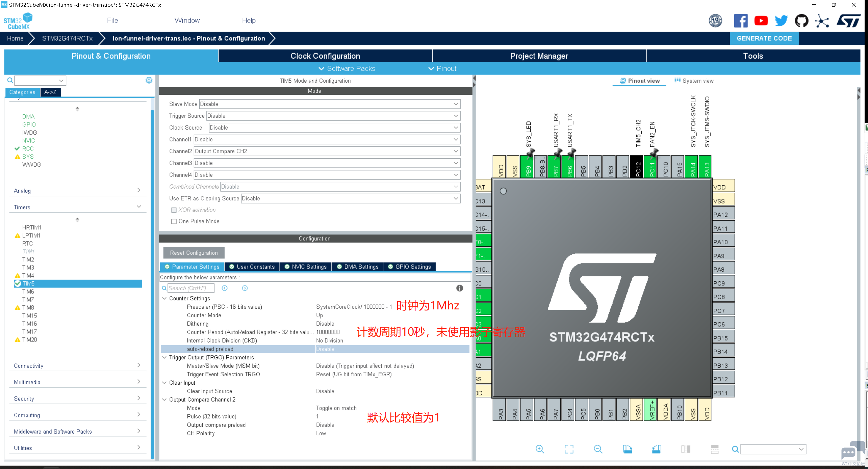Click the parameter search magnifier icon
868x469 pixels.
tap(164, 288)
